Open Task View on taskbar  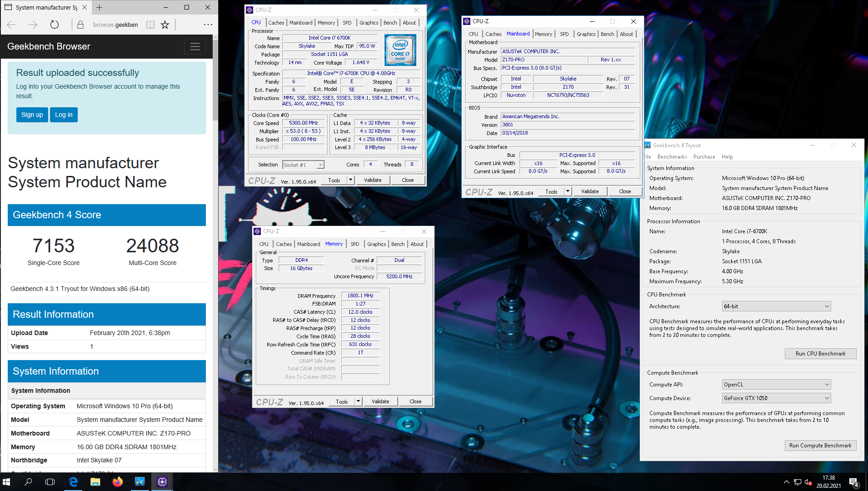coord(50,482)
